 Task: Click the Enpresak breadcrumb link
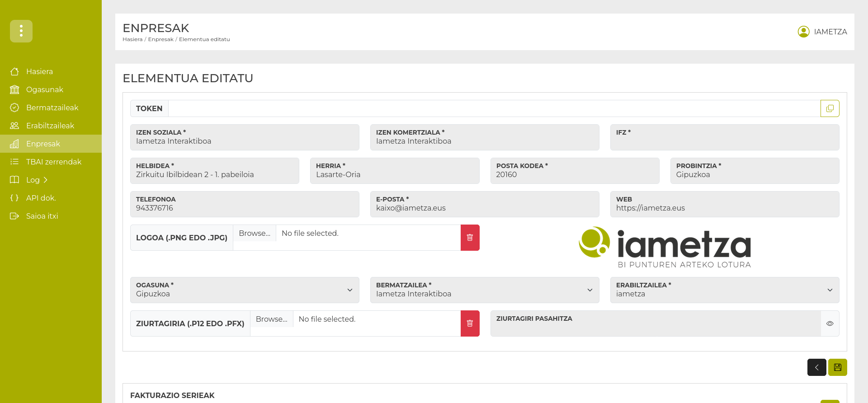161,39
